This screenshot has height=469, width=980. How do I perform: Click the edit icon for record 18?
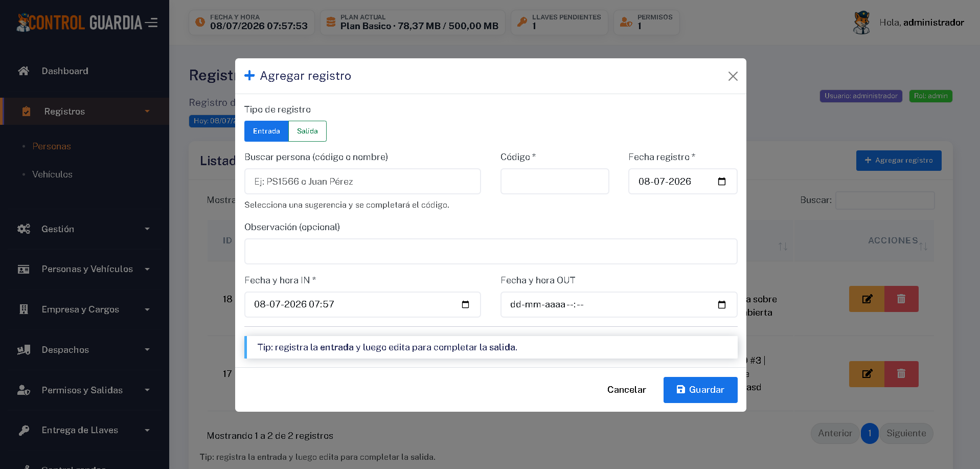point(867,299)
